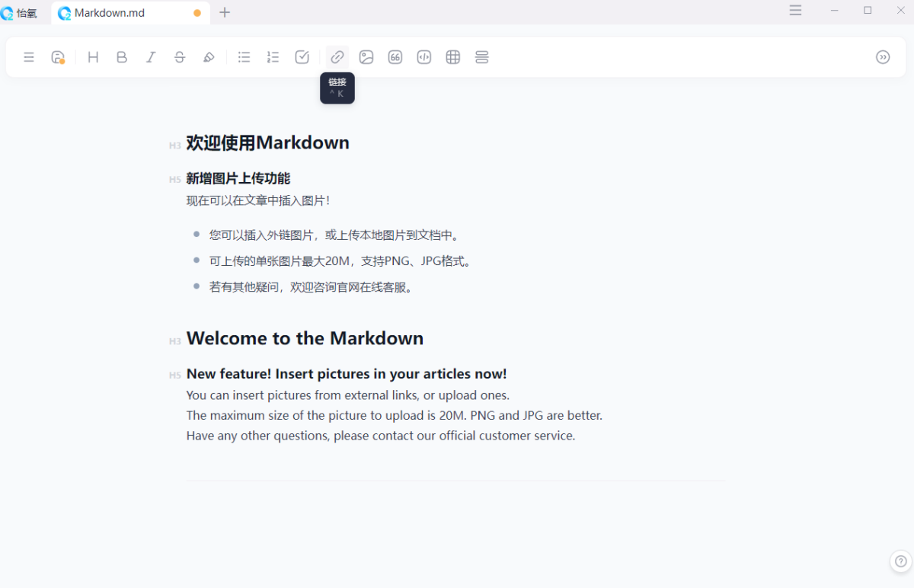914x588 pixels.
Task: Insert a block quote
Action: point(395,57)
